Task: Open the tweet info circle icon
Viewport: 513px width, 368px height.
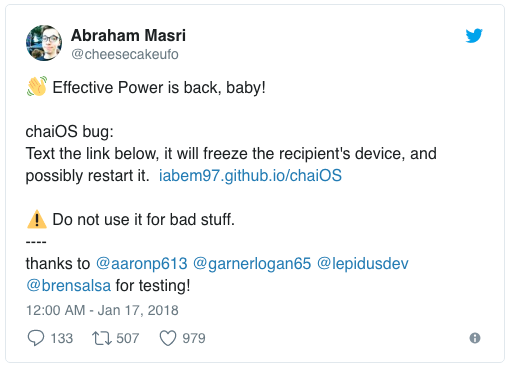Action: (x=475, y=338)
